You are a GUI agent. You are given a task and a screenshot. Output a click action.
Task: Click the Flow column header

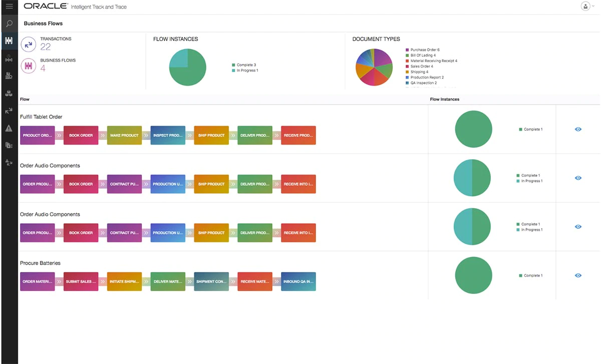(25, 99)
